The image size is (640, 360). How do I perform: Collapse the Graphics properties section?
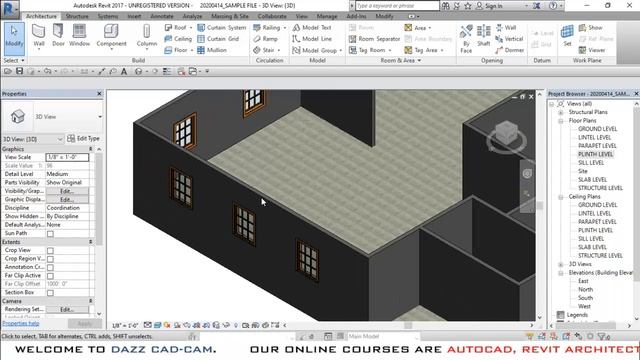[x=91, y=149]
